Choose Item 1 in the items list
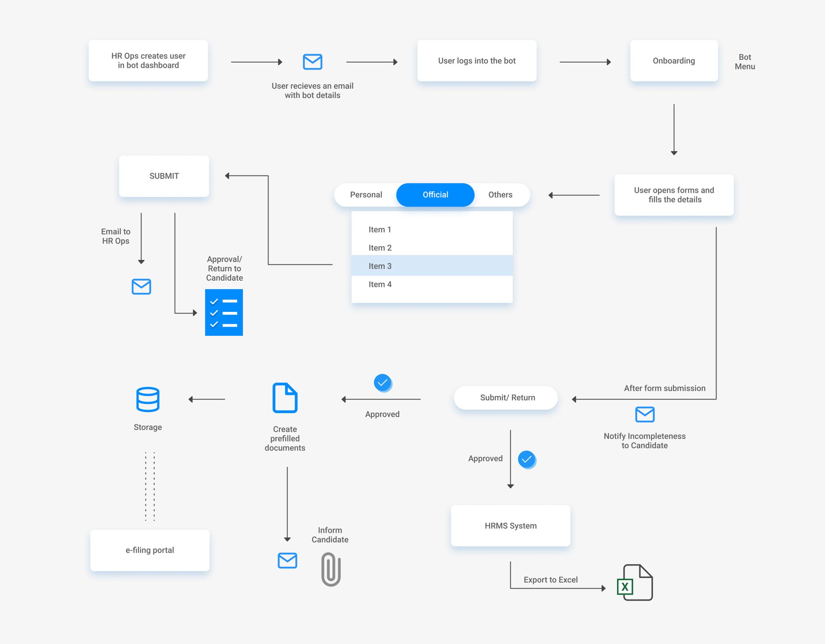 [x=379, y=229]
